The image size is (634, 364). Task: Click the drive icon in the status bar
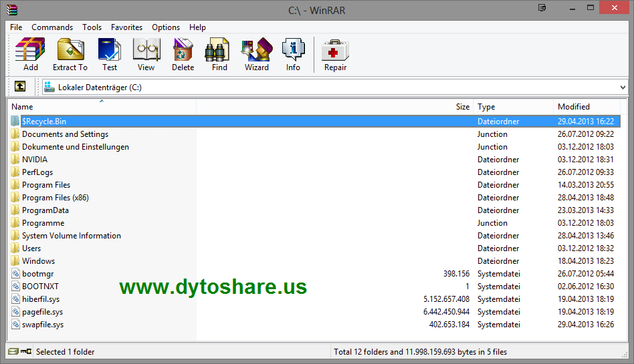(x=13, y=351)
